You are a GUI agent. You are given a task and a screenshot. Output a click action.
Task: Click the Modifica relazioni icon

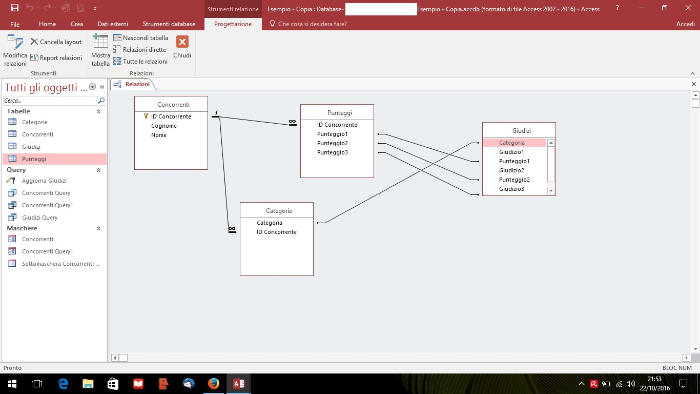coord(15,42)
